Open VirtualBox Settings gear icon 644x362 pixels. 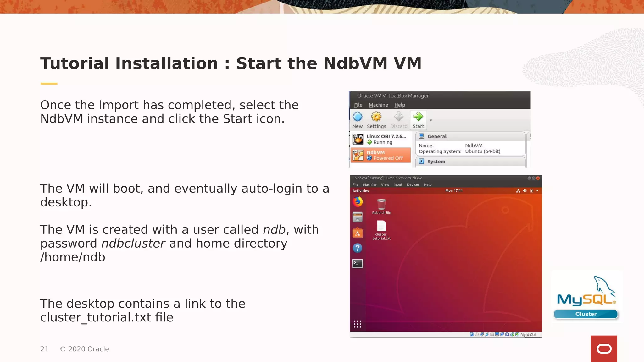coord(376,117)
